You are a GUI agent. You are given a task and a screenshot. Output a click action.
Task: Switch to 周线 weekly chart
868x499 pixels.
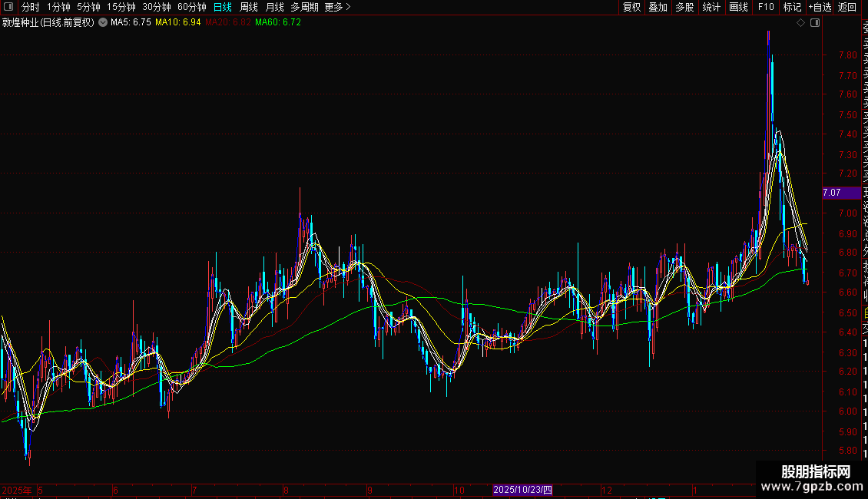pyautogui.click(x=249, y=7)
